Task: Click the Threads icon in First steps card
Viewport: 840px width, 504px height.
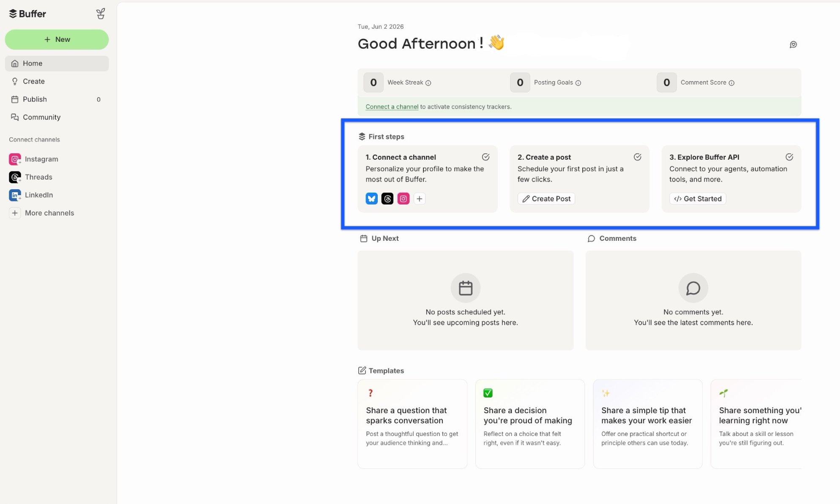Action: click(387, 199)
